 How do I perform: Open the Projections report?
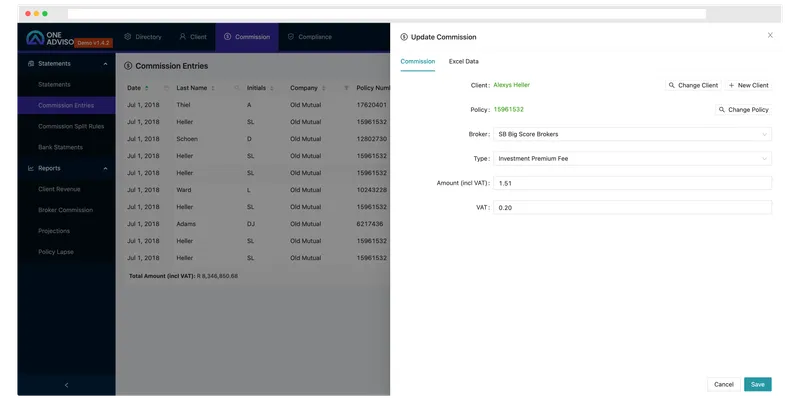click(54, 231)
